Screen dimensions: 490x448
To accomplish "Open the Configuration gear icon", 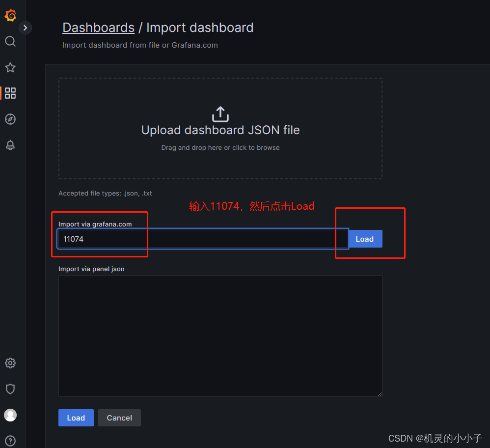I will (10, 363).
